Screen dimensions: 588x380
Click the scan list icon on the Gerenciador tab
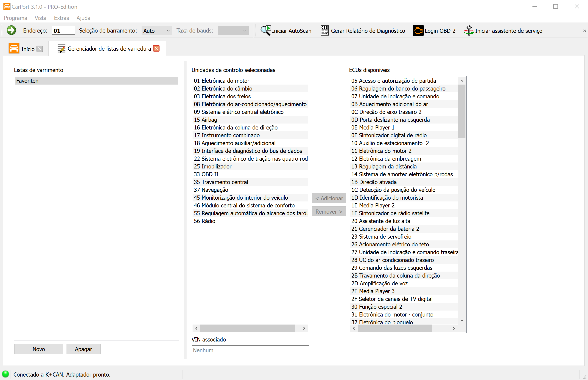click(61, 48)
